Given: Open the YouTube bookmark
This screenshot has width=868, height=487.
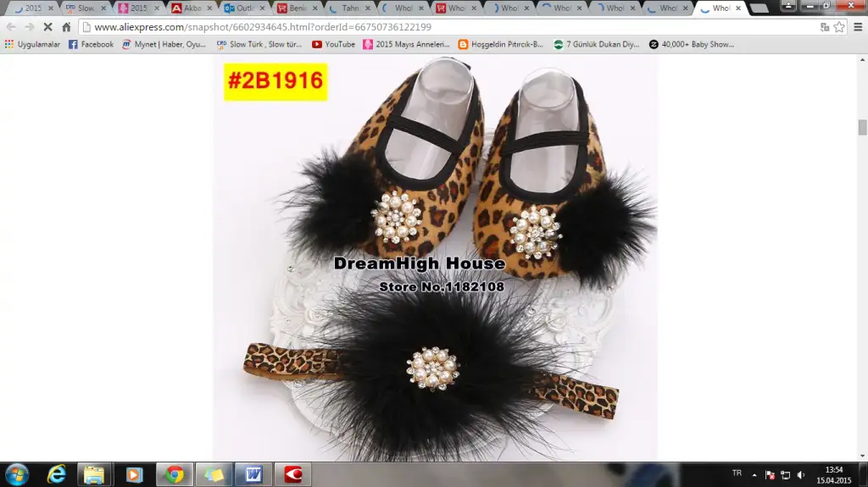Looking at the screenshot, I should (x=333, y=44).
